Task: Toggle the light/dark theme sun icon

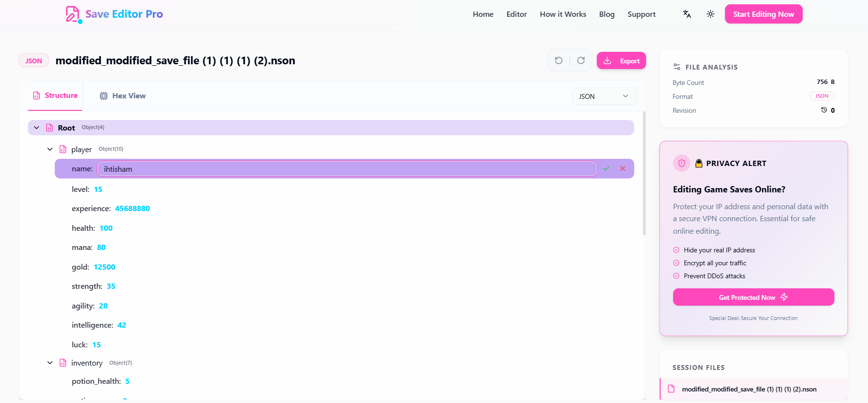Action: (711, 14)
